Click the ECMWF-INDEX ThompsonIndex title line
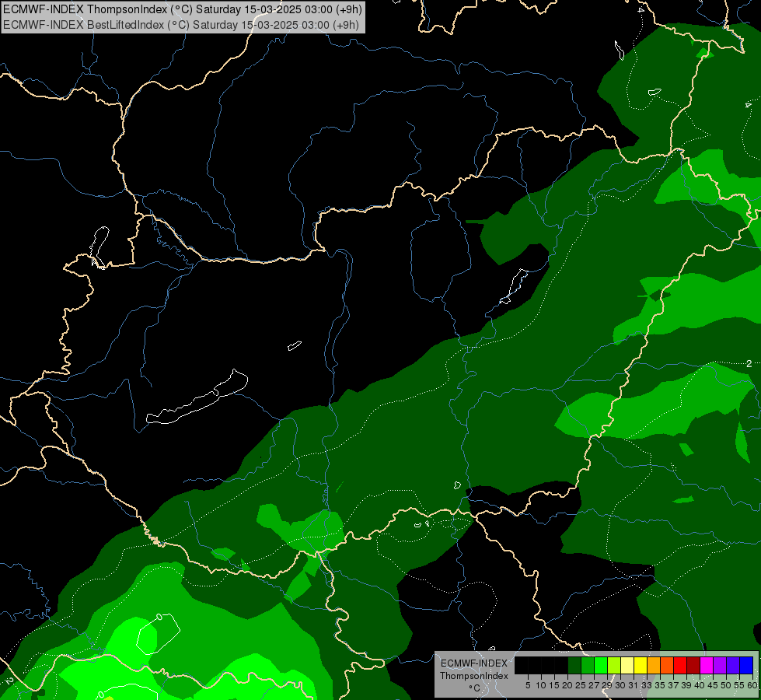This screenshot has height=700, width=761. (x=183, y=9)
